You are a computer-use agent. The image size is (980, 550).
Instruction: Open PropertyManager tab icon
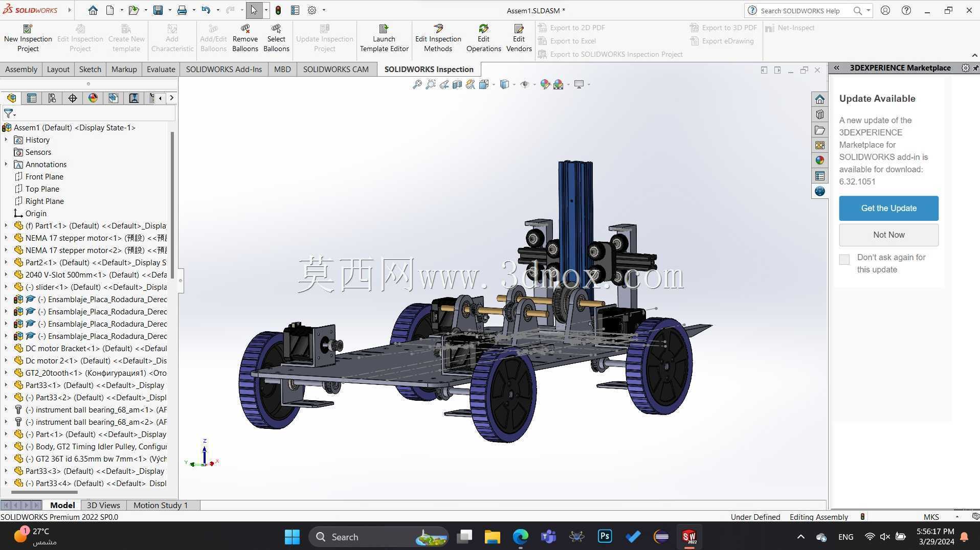tap(32, 98)
